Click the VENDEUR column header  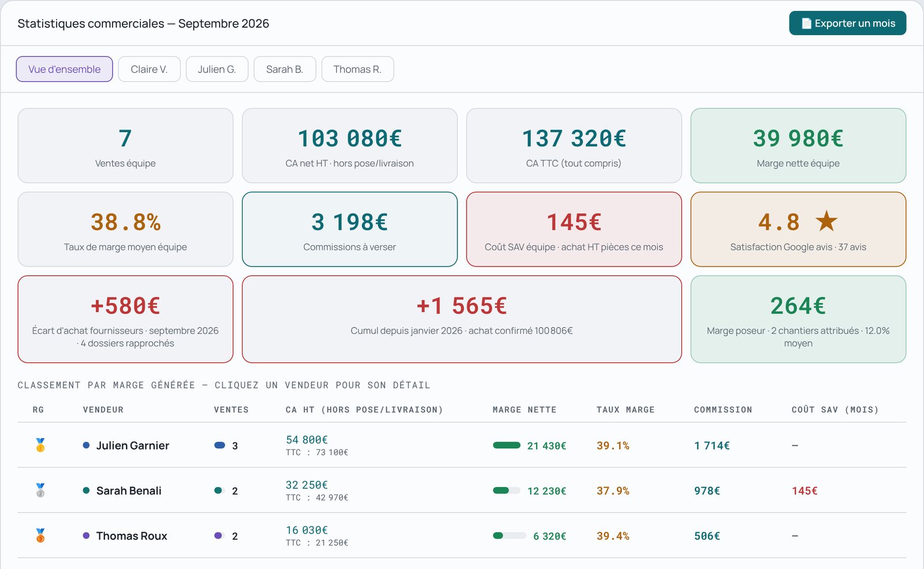click(x=103, y=410)
